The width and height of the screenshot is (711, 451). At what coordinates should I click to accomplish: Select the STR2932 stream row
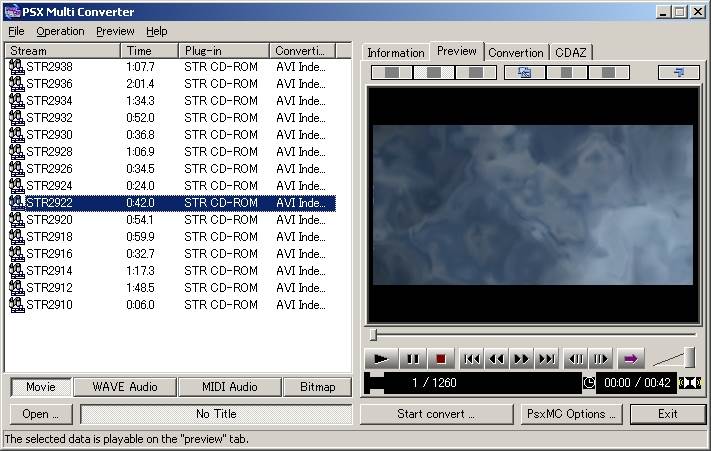click(172, 118)
